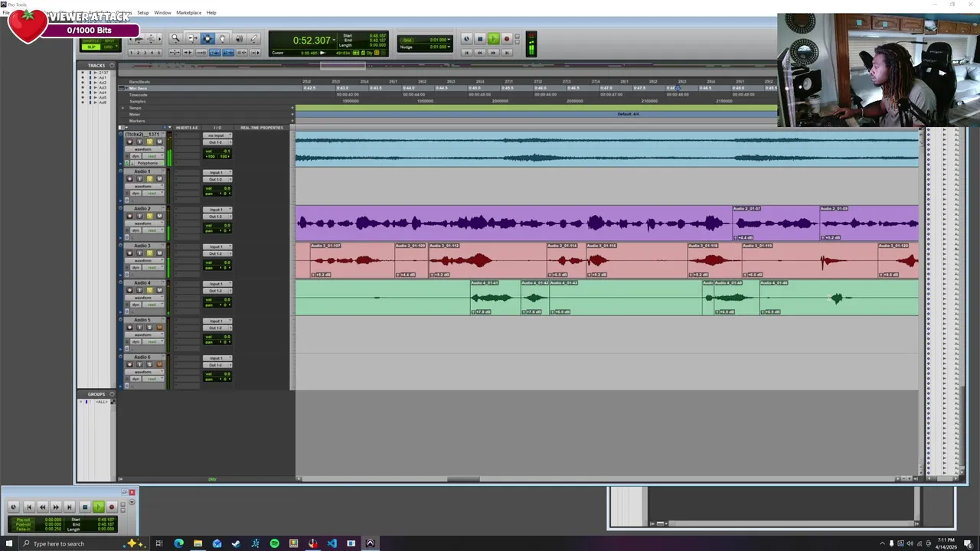Image resolution: width=980 pixels, height=551 pixels.
Task: Click Record in floating transport window
Action: (x=112, y=507)
